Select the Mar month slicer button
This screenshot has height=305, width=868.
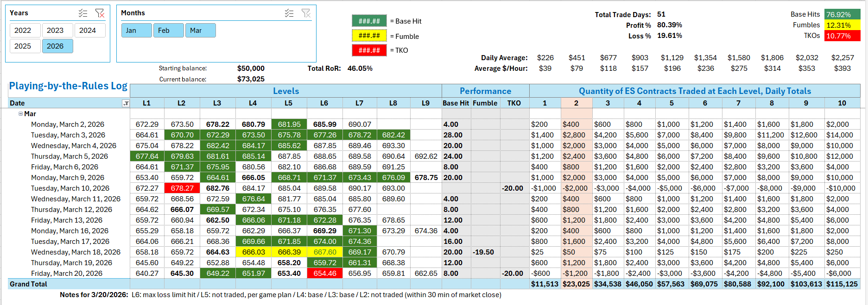[x=200, y=31]
